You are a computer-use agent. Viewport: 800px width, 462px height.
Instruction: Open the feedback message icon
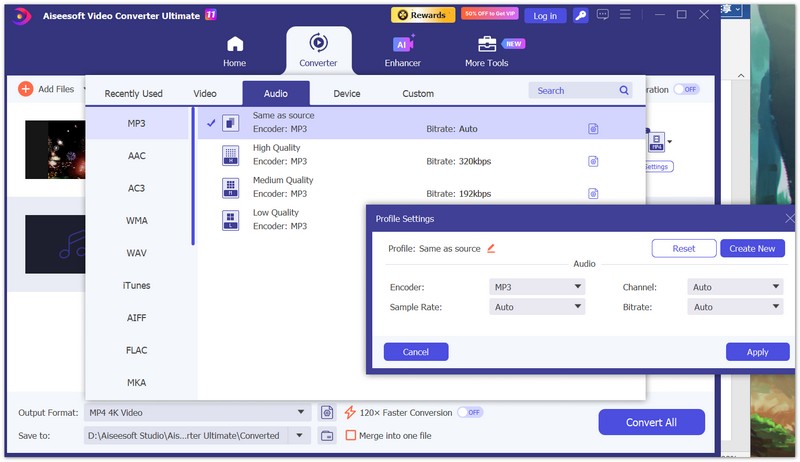[603, 15]
